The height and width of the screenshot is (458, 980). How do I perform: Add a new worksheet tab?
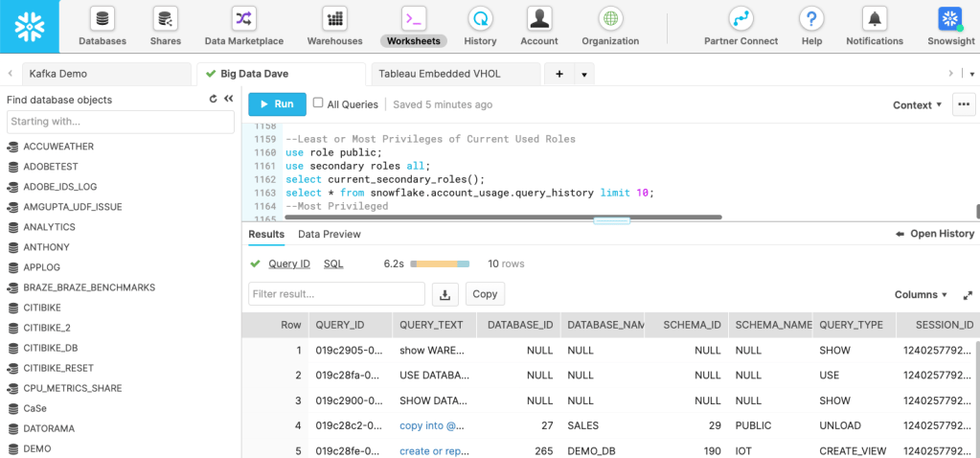coord(559,74)
